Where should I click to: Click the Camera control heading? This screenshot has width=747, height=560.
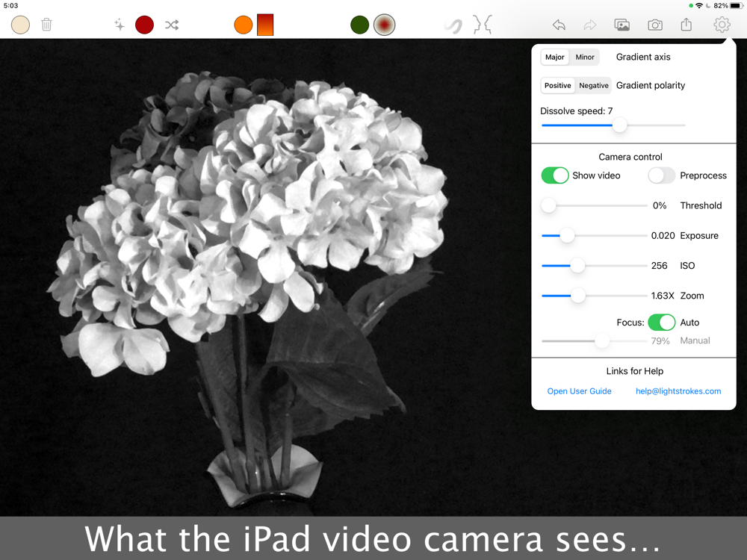point(630,157)
